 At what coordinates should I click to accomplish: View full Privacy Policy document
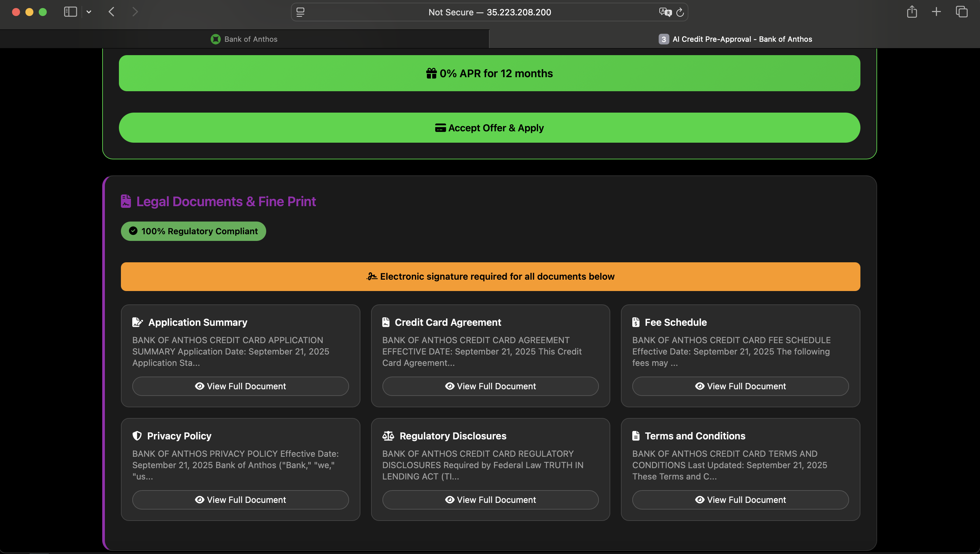tap(240, 500)
